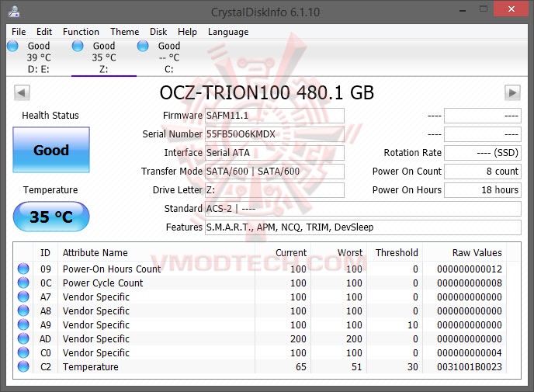Click the ID column header
This screenshot has width=534, height=392.
(x=45, y=253)
